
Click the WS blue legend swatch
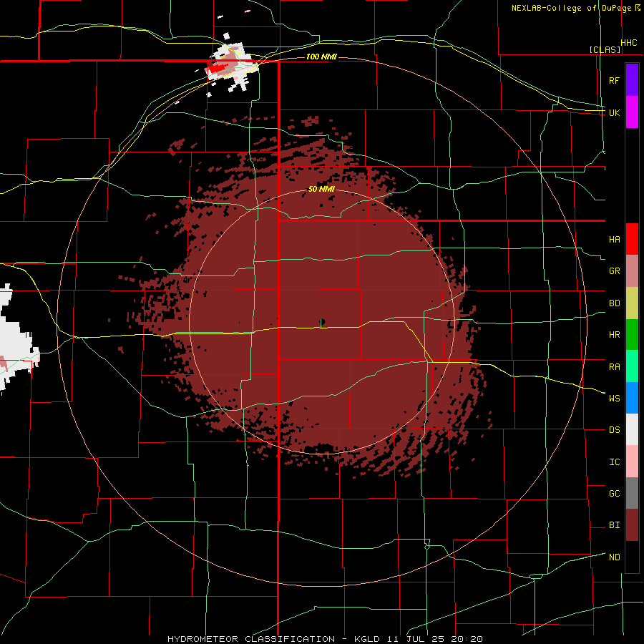(632, 398)
